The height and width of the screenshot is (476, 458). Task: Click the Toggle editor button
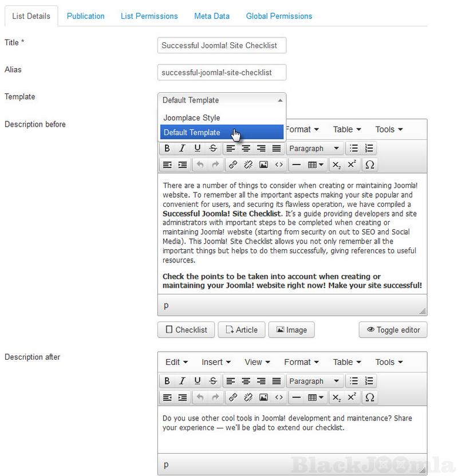393,329
